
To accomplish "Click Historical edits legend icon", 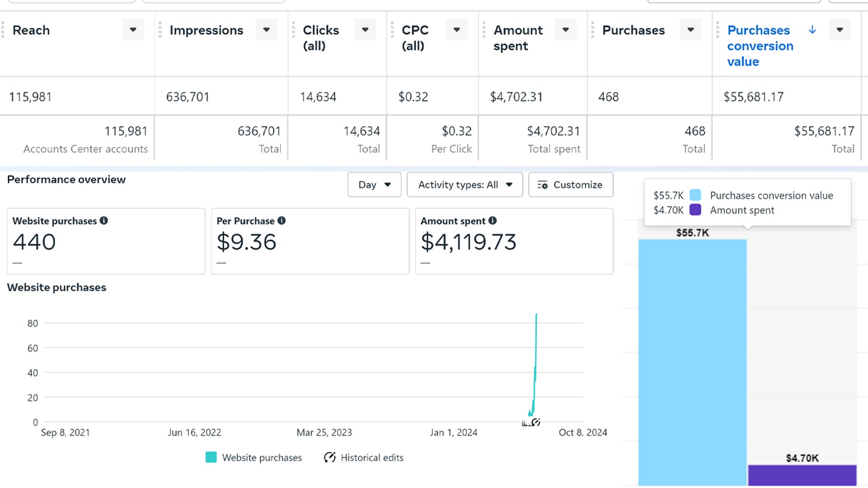I will [330, 457].
